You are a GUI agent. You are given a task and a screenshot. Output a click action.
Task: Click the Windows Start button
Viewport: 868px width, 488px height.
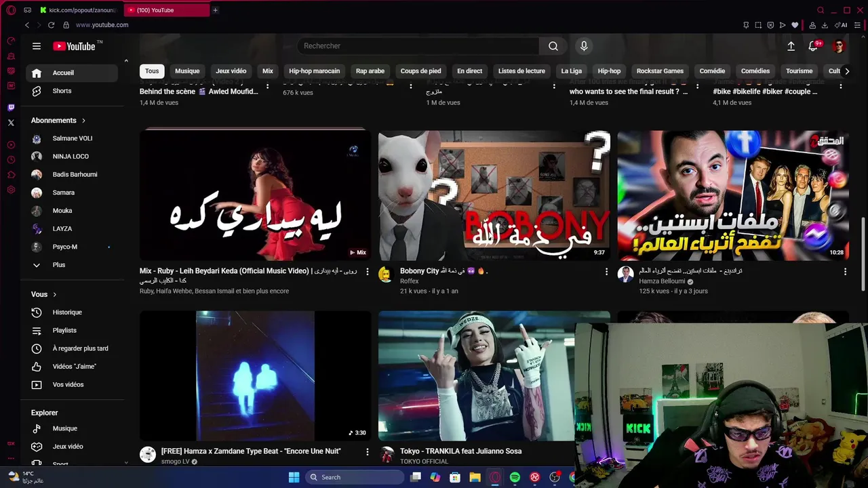(x=294, y=477)
